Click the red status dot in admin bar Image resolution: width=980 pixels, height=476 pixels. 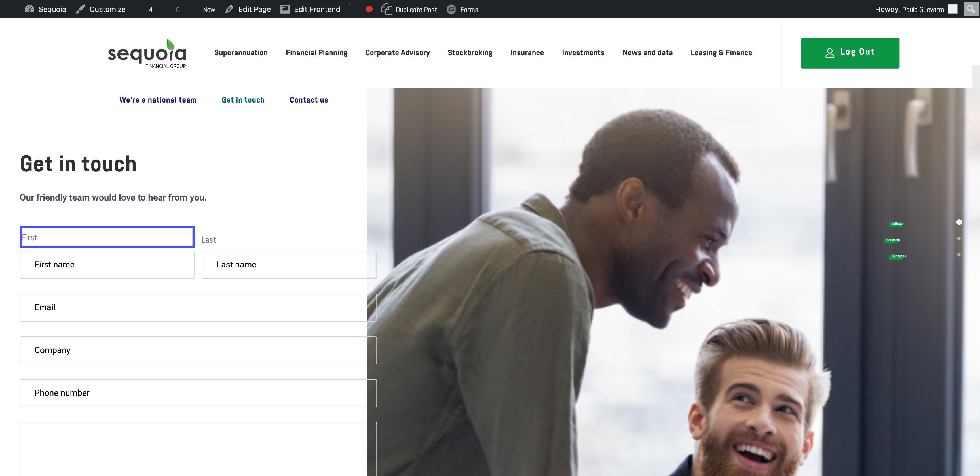pos(369,9)
